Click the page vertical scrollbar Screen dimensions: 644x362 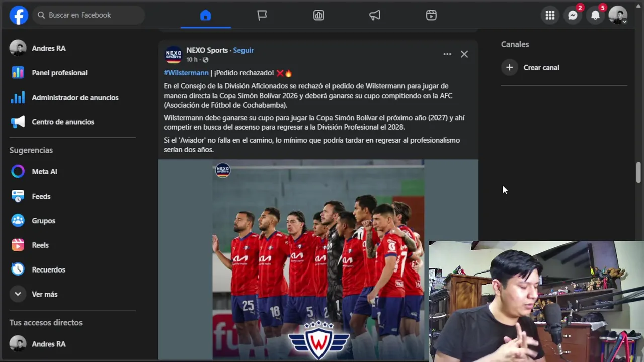tap(638, 172)
